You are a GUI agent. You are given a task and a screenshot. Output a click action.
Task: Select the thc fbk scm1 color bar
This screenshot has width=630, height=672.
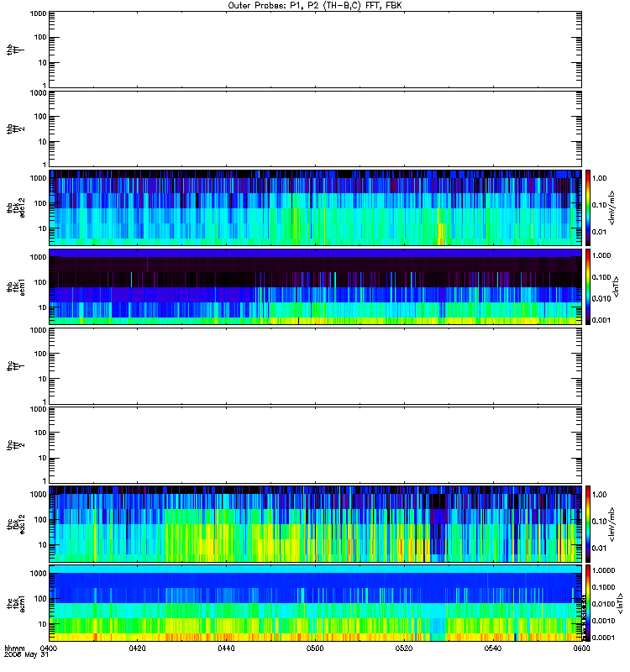pos(588,603)
